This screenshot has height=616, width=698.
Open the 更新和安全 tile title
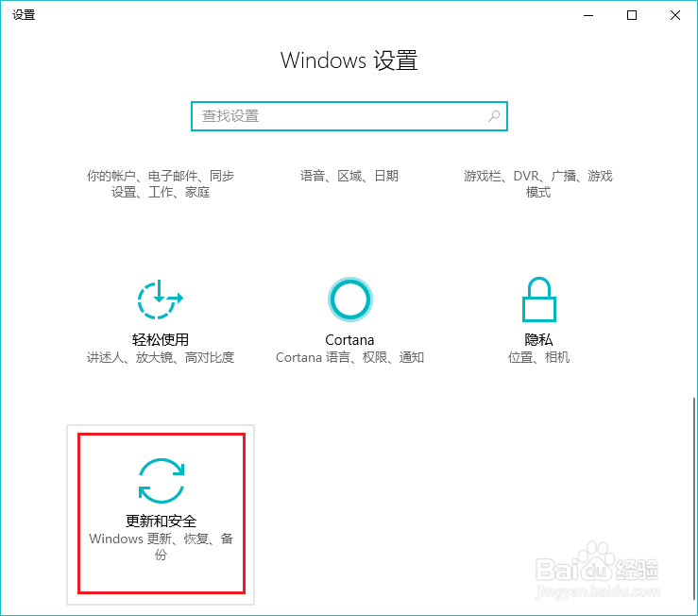click(x=162, y=522)
